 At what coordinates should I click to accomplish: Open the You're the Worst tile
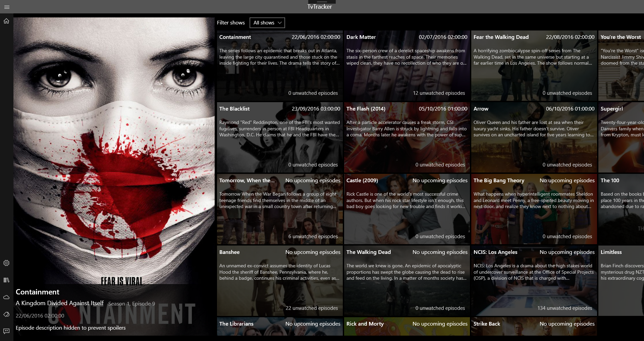pyautogui.click(x=621, y=66)
